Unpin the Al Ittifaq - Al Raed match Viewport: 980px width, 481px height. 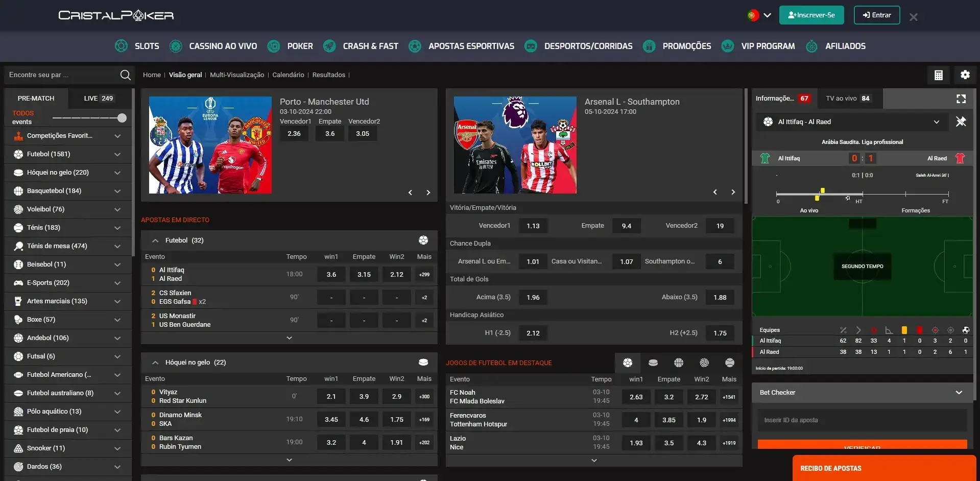pos(962,122)
